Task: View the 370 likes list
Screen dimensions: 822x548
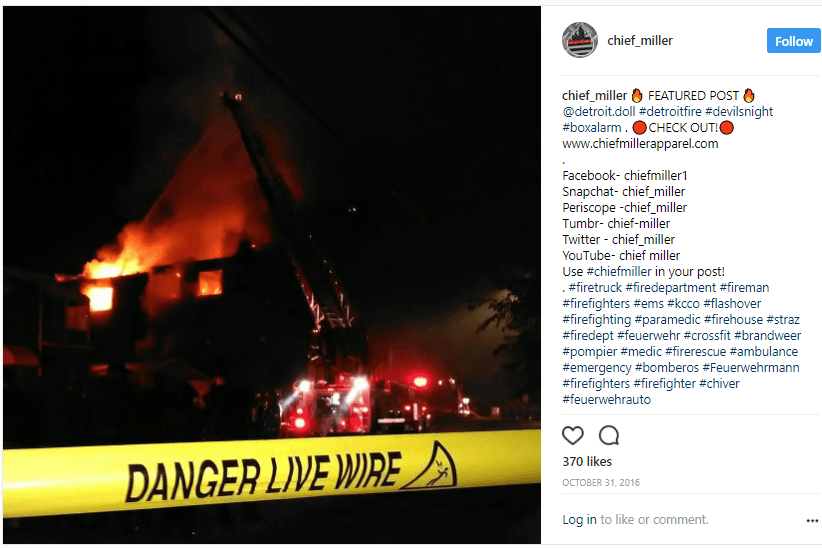Action: pos(587,461)
